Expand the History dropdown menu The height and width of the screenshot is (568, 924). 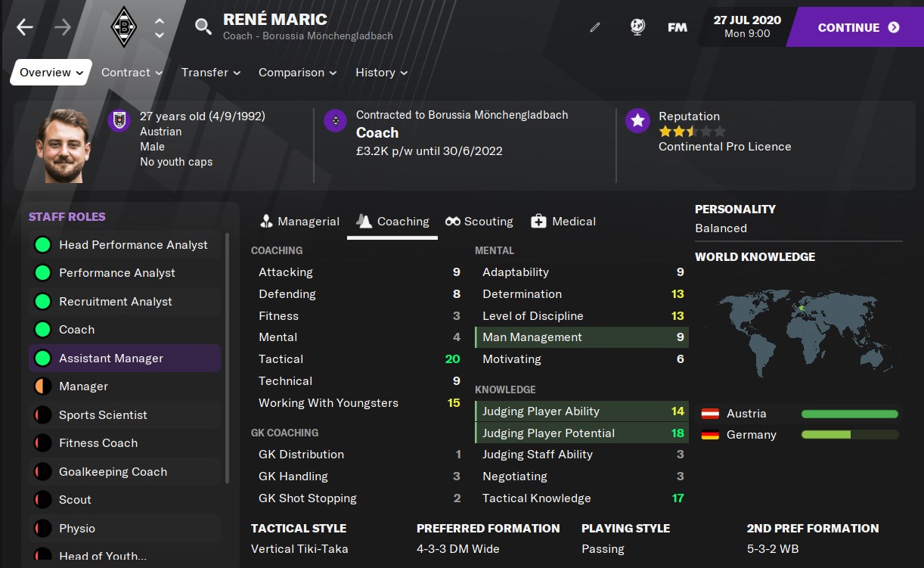(382, 73)
